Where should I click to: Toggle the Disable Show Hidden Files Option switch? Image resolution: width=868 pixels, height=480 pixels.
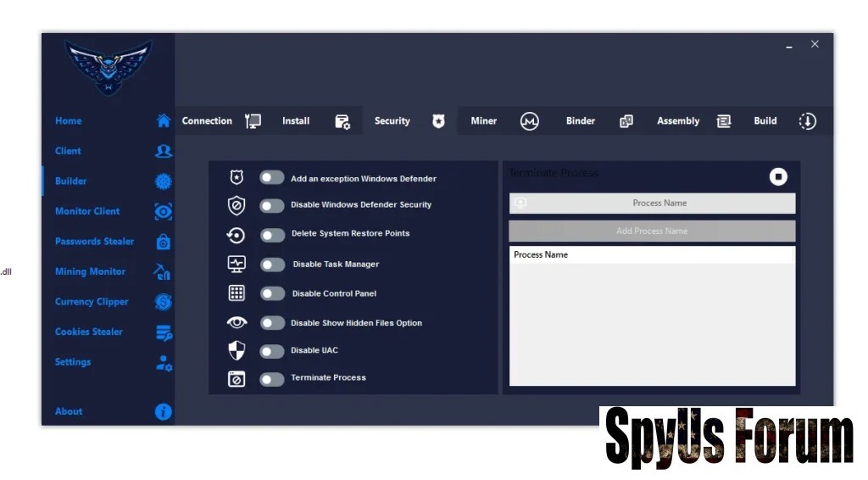click(272, 323)
